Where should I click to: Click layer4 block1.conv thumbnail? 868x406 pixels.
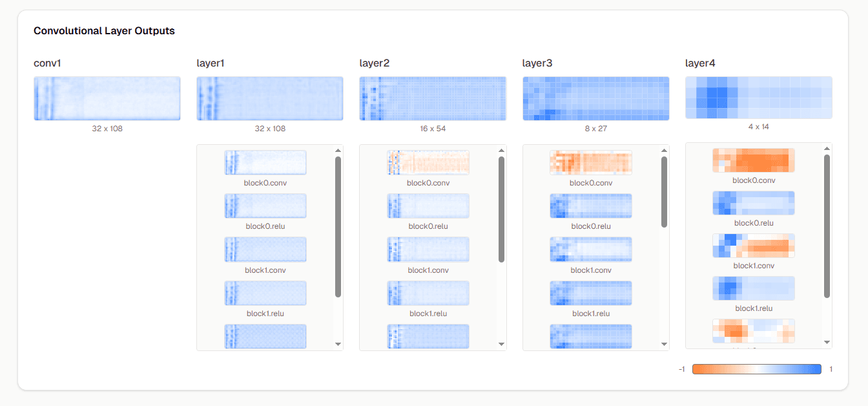(x=754, y=246)
